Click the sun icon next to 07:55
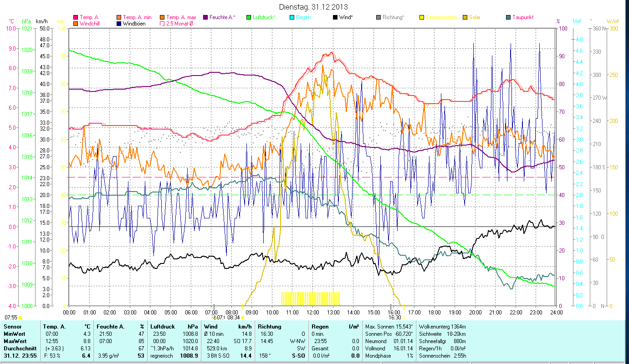 point(20,318)
